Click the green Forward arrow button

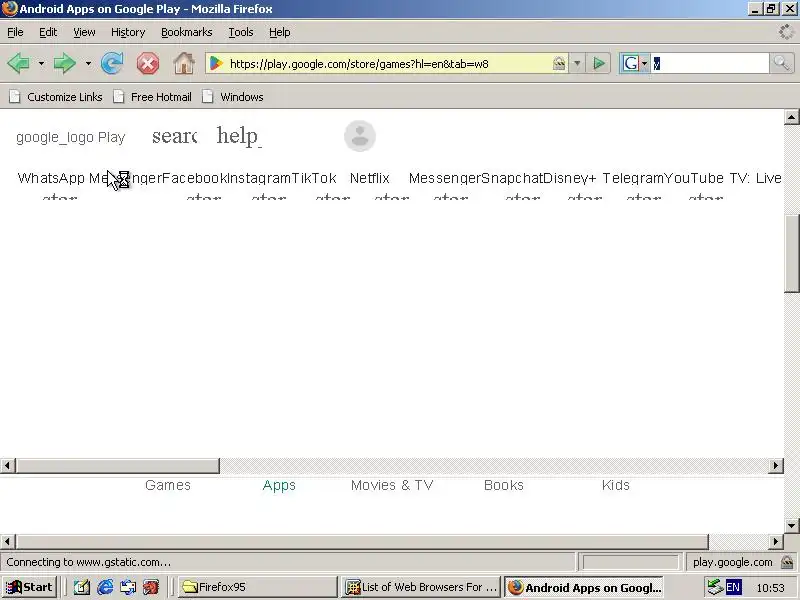[64, 64]
